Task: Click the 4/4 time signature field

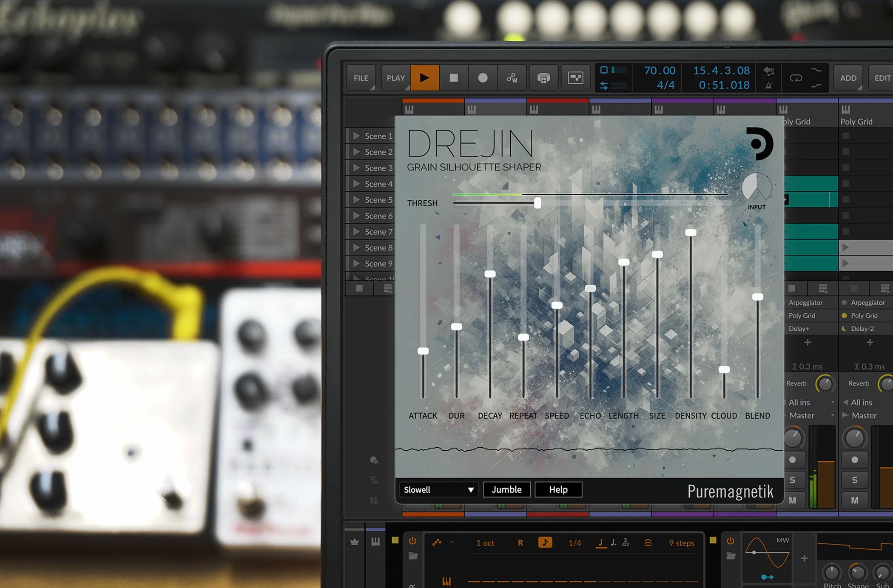Action: coord(666,85)
